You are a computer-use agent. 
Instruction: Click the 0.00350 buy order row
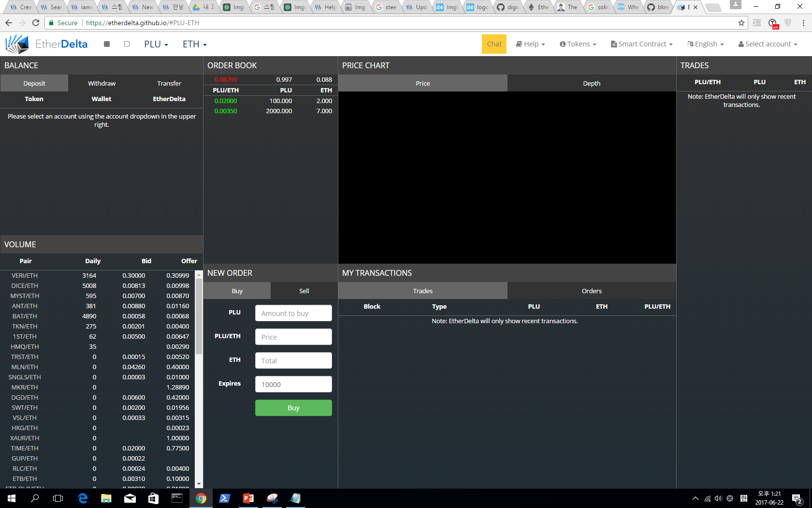[271, 111]
